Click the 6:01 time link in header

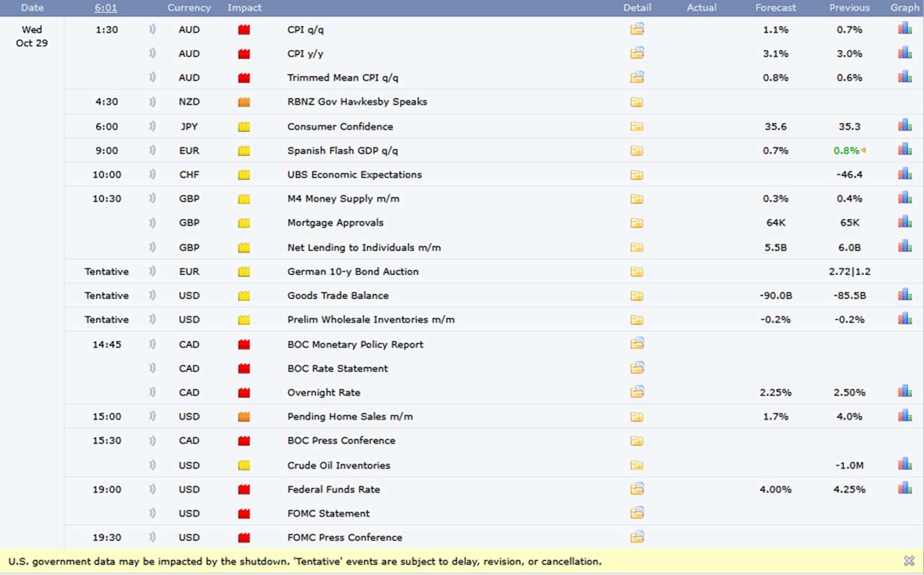click(x=106, y=8)
